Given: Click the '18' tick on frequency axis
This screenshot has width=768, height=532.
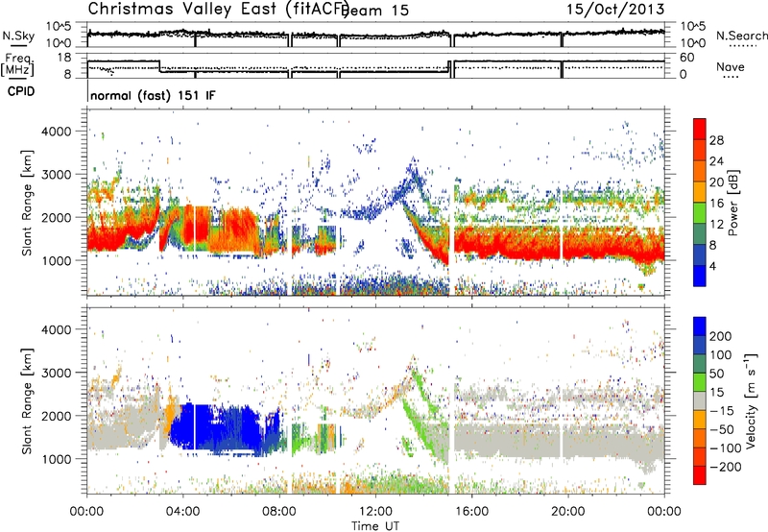Looking at the screenshot, I should (64, 58).
